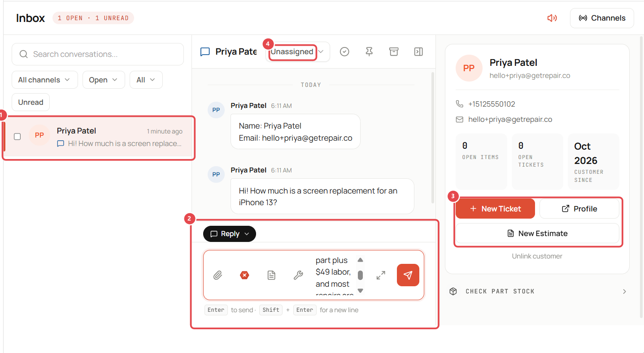The image size is (644, 353).
Task: Click the '1 OPEN · 1 UNREAD' badge
Action: tap(93, 18)
